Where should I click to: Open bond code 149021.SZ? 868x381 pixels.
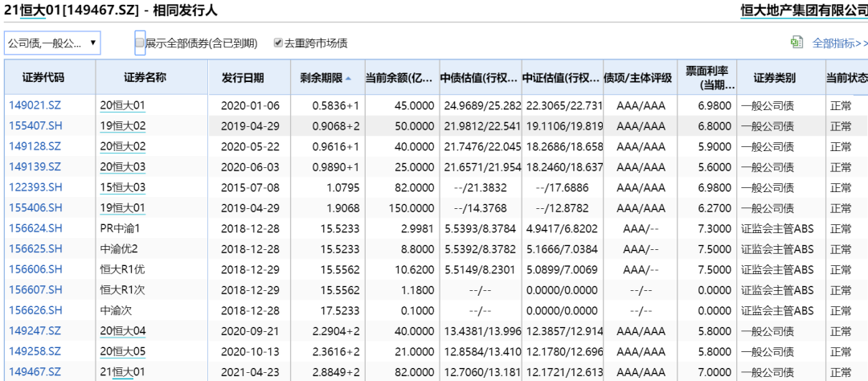[35, 105]
